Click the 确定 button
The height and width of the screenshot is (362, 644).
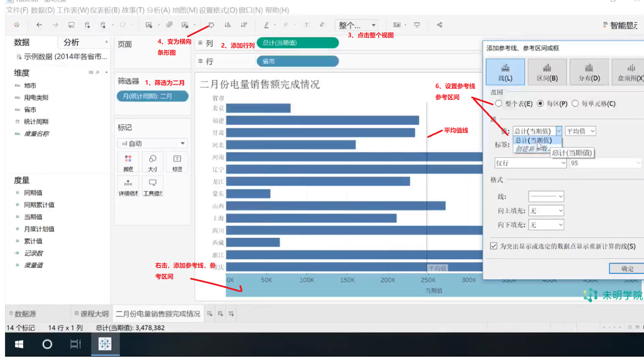[627, 268]
